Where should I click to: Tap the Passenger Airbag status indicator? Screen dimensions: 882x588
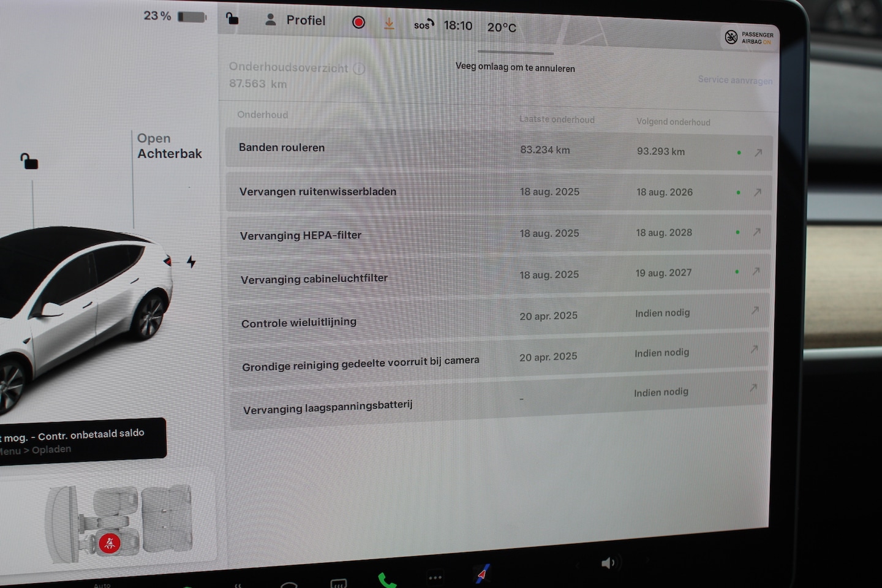749,38
